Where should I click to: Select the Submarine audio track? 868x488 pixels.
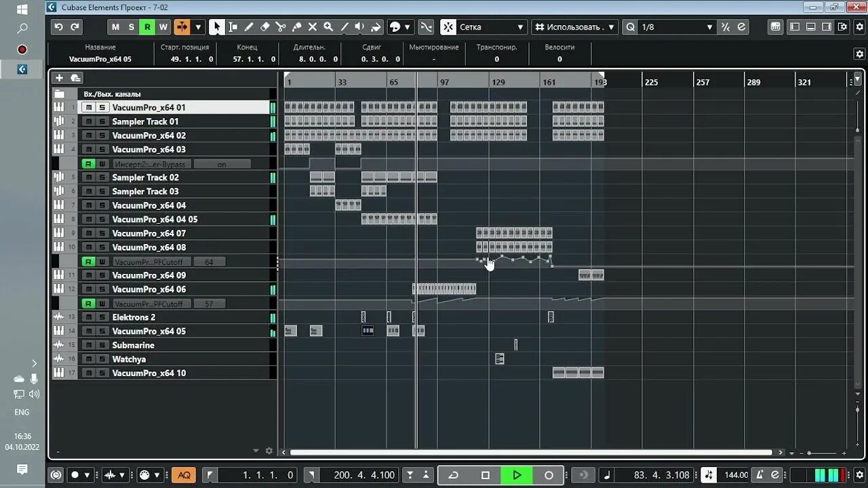pos(134,345)
